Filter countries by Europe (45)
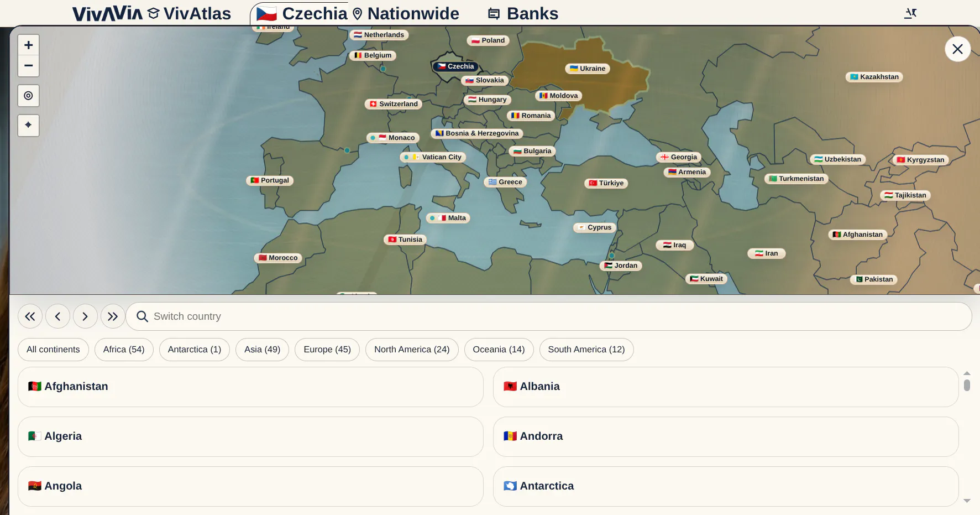The height and width of the screenshot is (515, 980). tap(327, 350)
